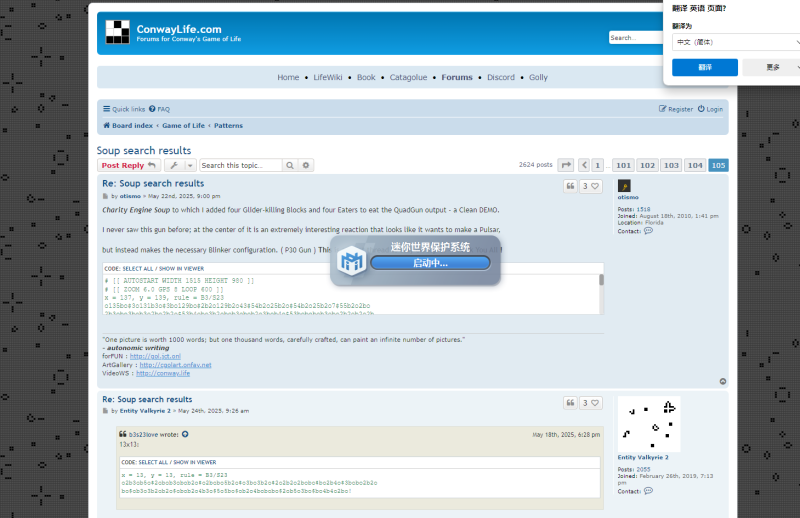Click the topic search magnifier icon
Screen dimensions: 800x518
point(290,165)
